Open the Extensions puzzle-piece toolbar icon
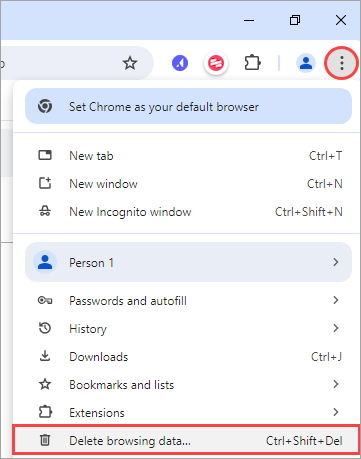This screenshot has width=361, height=459. coord(252,63)
